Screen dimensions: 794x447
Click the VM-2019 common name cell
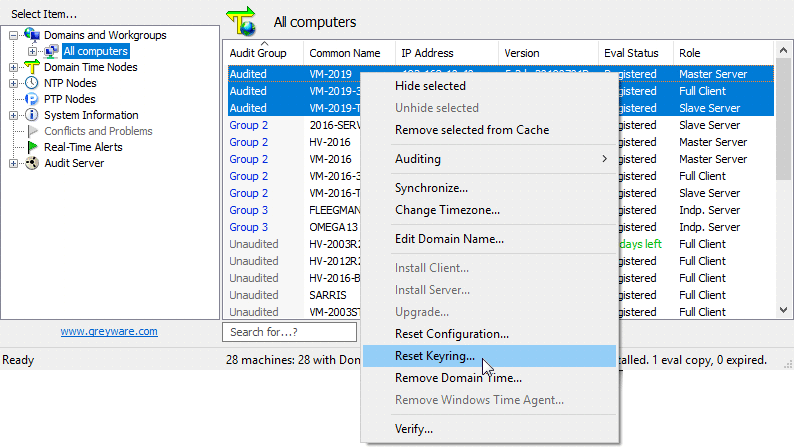pyautogui.click(x=331, y=74)
